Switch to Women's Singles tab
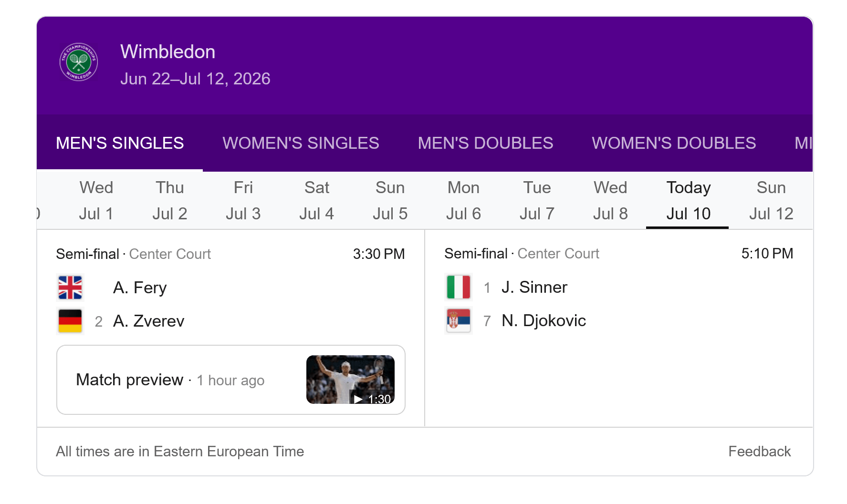This screenshot has width=847, height=504. pyautogui.click(x=301, y=143)
